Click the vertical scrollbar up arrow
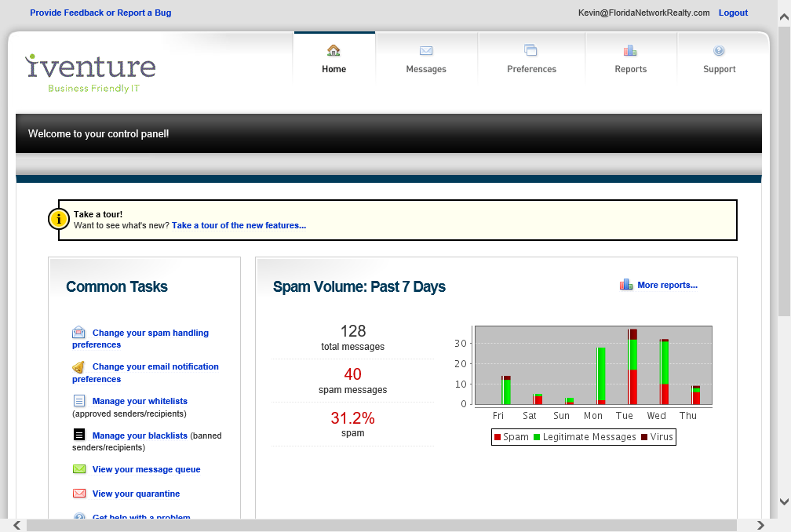Image resolution: width=791 pixels, height=532 pixels. click(784, 16)
